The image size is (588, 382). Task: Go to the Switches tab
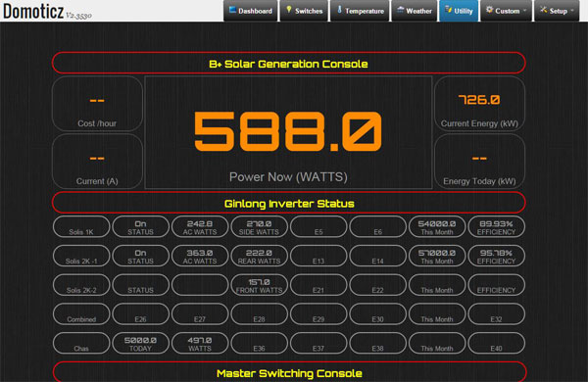coord(304,11)
